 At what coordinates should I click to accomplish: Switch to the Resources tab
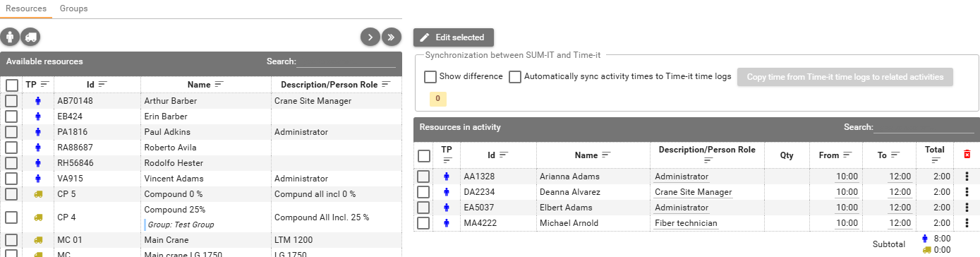pyautogui.click(x=25, y=8)
